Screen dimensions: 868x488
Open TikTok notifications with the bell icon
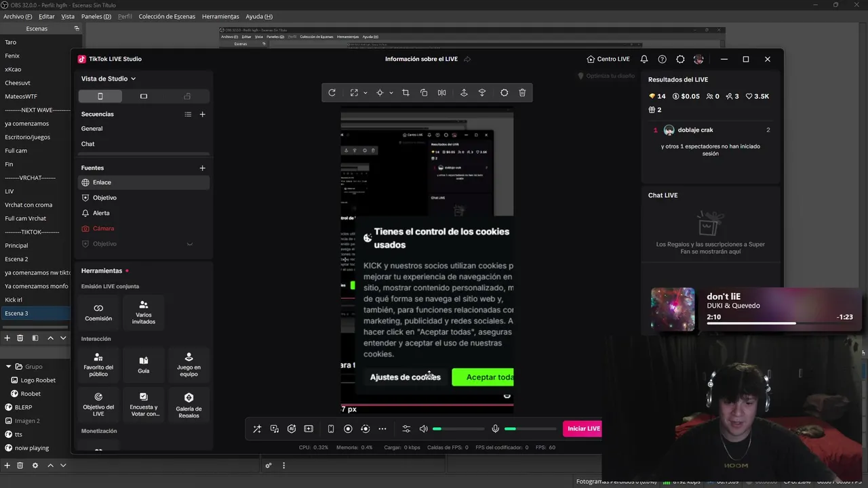click(x=644, y=59)
